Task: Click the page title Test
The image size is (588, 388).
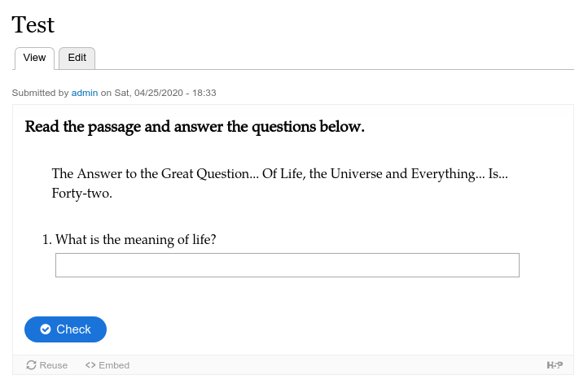Action: (33, 25)
